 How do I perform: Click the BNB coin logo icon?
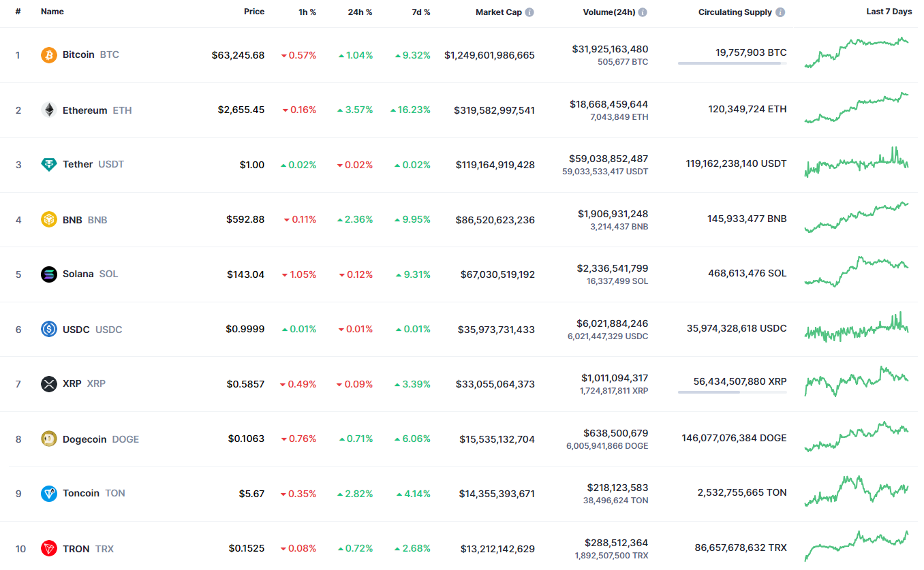48,220
